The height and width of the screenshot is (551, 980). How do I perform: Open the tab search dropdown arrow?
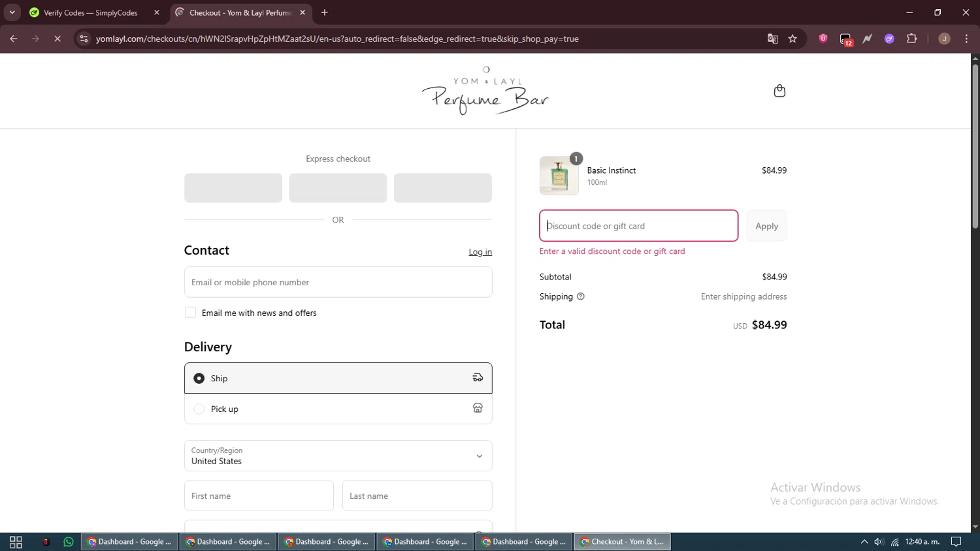(x=12, y=12)
